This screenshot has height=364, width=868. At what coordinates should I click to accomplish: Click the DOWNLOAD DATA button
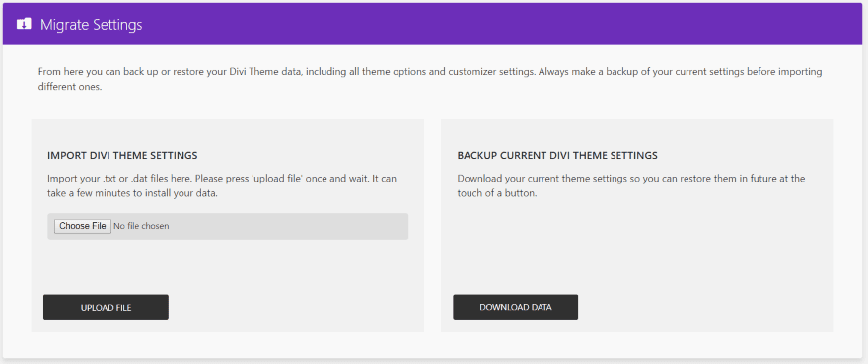point(515,307)
